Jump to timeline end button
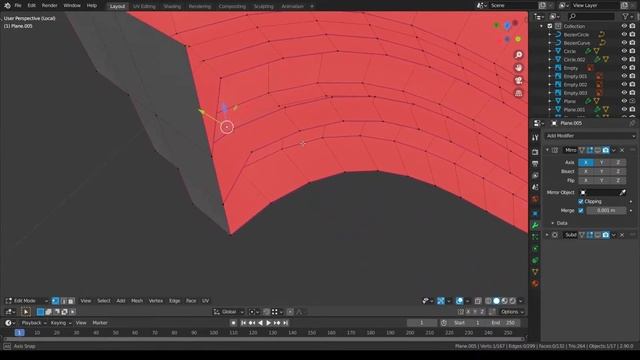 click(x=286, y=323)
